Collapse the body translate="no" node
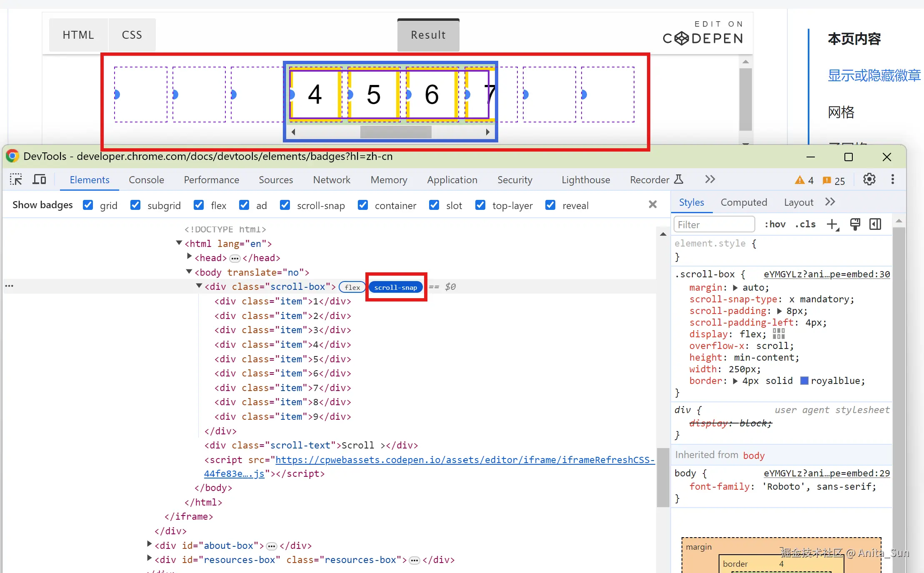Image resolution: width=924 pixels, height=573 pixels. pos(189,272)
